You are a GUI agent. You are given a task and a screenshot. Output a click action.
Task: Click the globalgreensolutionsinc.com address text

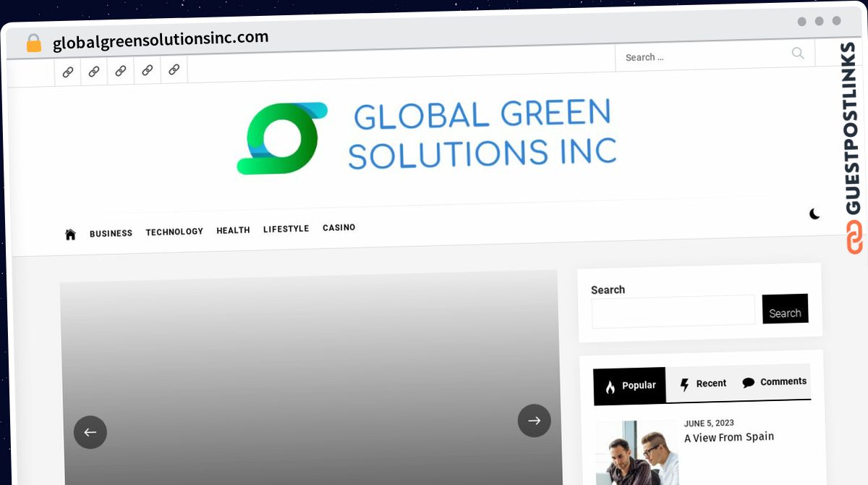[x=161, y=40]
